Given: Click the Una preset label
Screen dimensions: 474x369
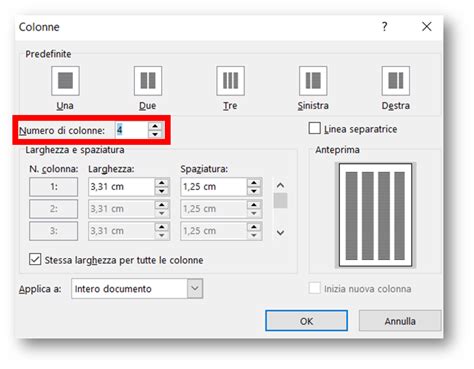Looking at the screenshot, I should pos(65,106).
